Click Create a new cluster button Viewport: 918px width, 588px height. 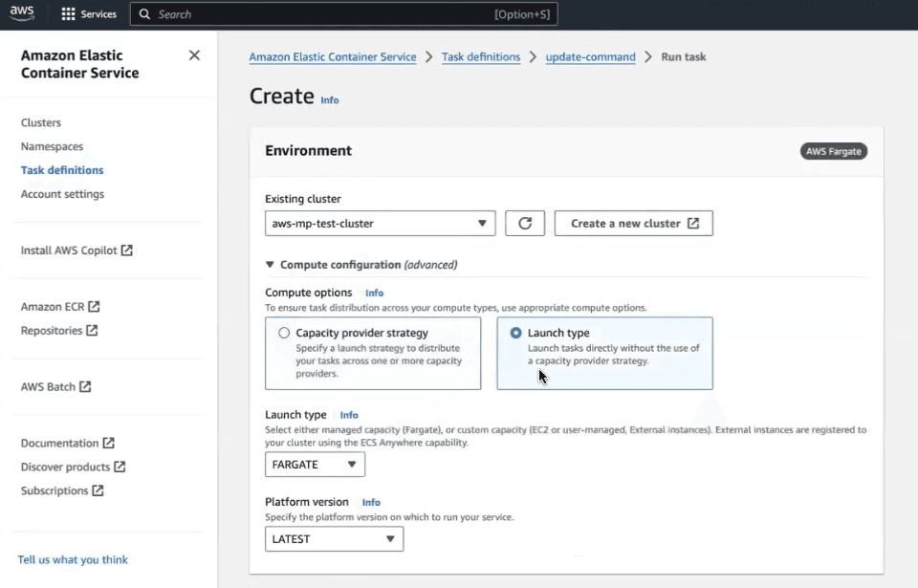633,224
